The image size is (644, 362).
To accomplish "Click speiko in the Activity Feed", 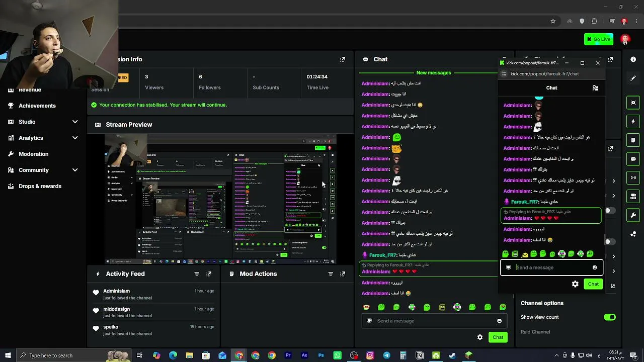I will tap(111, 327).
